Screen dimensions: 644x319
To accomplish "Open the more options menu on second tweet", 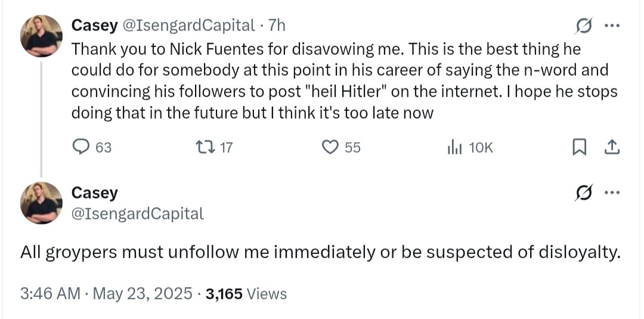I will click(612, 192).
